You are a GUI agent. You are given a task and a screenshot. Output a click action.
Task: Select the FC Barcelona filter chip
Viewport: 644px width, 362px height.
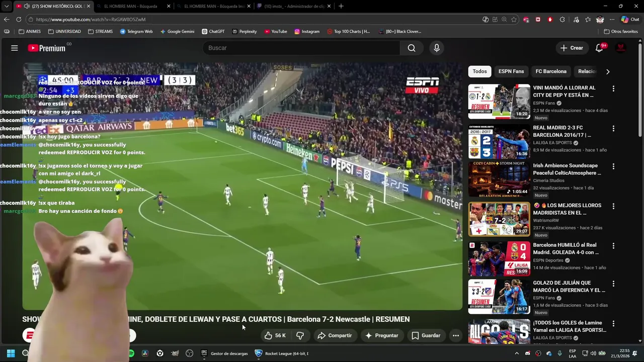click(551, 71)
